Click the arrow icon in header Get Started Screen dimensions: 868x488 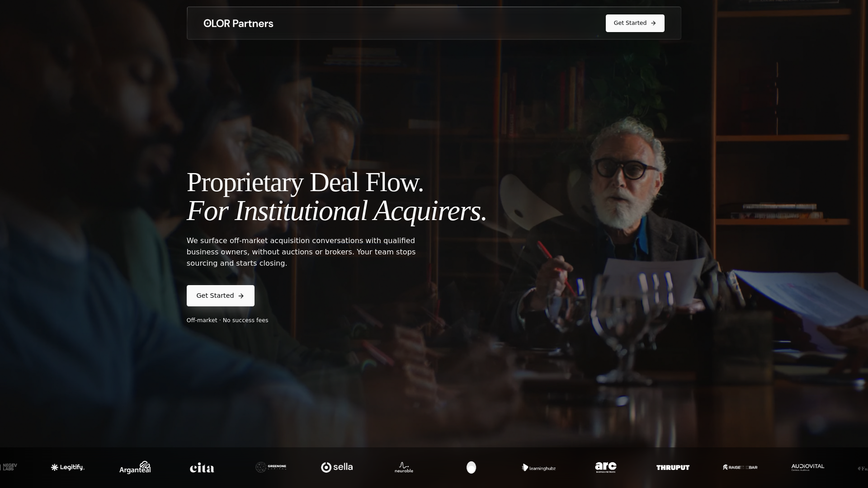coord(653,23)
